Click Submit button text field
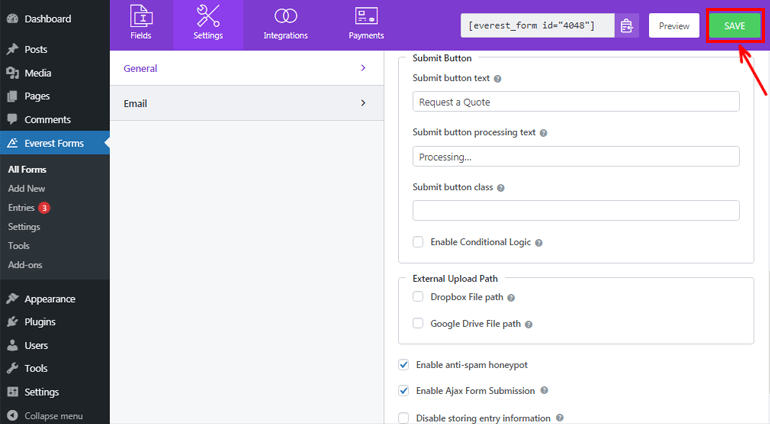This screenshot has width=770, height=424. 576,102
